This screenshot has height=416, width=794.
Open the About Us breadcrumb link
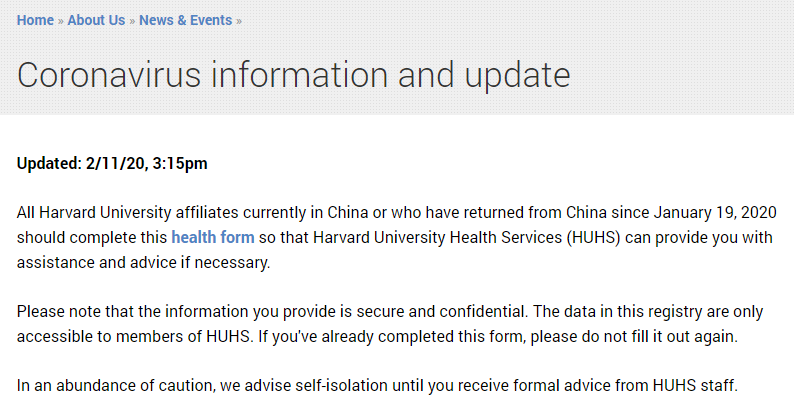pos(96,20)
